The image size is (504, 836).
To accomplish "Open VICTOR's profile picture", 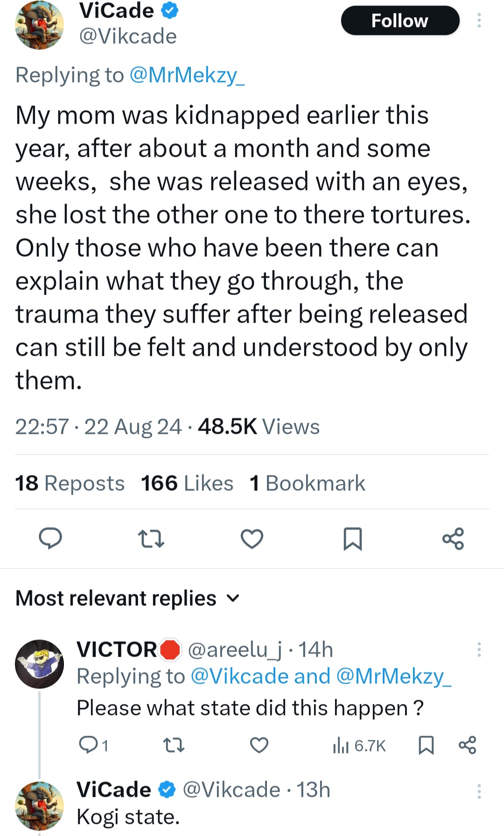I will point(39,664).
